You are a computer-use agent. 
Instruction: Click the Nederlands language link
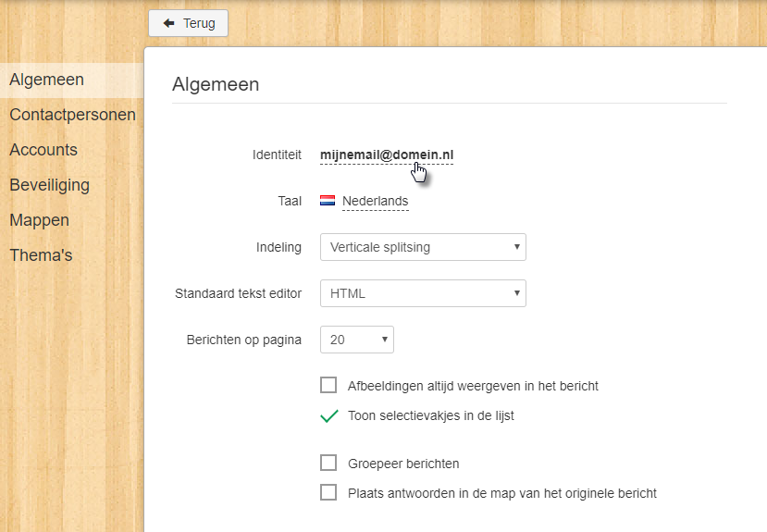tap(376, 201)
